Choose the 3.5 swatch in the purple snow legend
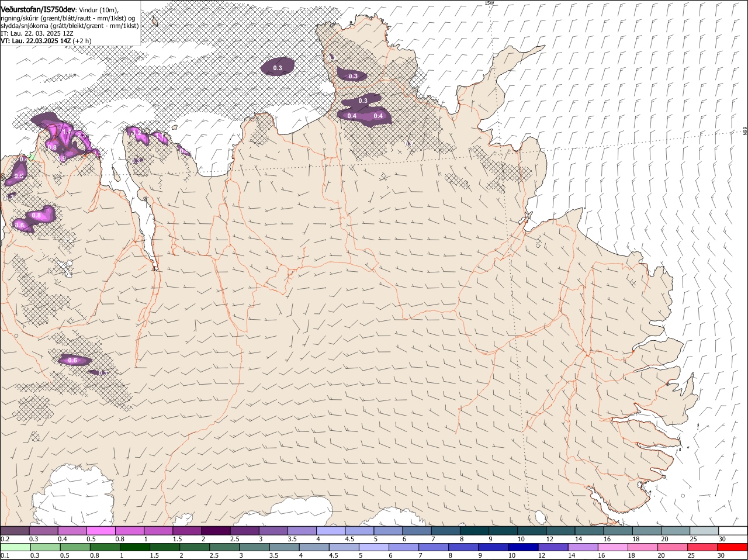The image size is (748, 560). tap(302, 530)
